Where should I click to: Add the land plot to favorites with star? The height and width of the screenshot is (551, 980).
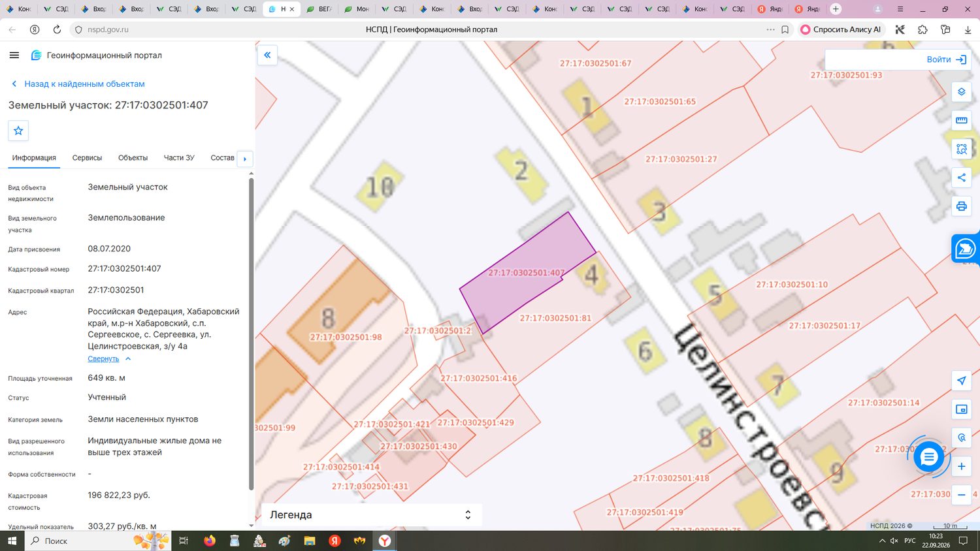point(18,131)
